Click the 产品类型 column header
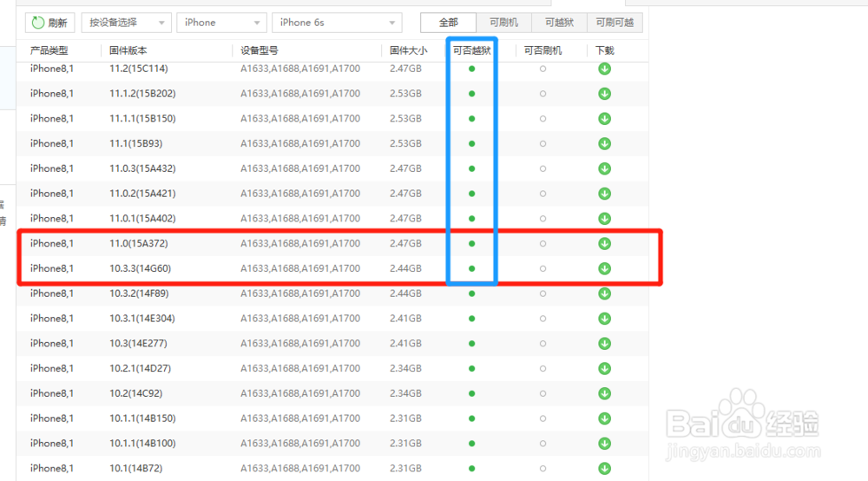The image size is (868, 481). (49, 50)
